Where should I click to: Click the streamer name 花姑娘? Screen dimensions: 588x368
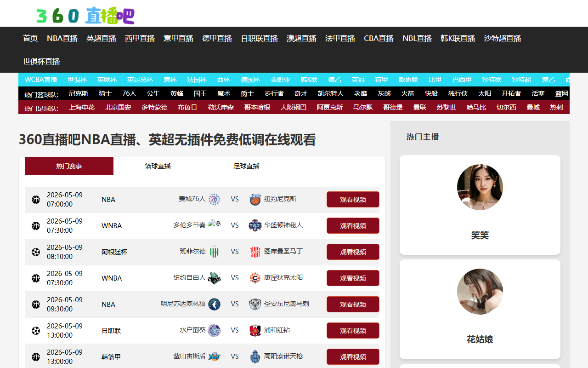[x=480, y=339]
